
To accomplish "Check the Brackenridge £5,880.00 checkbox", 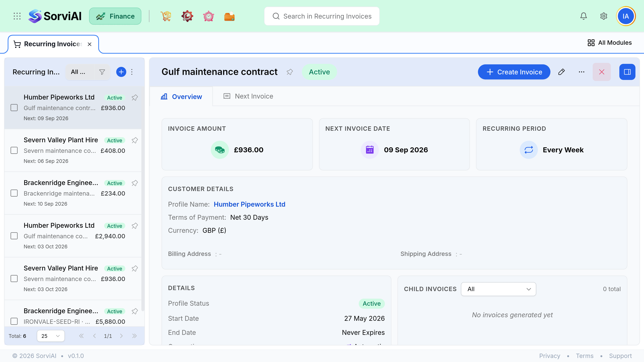I will 14,321.
